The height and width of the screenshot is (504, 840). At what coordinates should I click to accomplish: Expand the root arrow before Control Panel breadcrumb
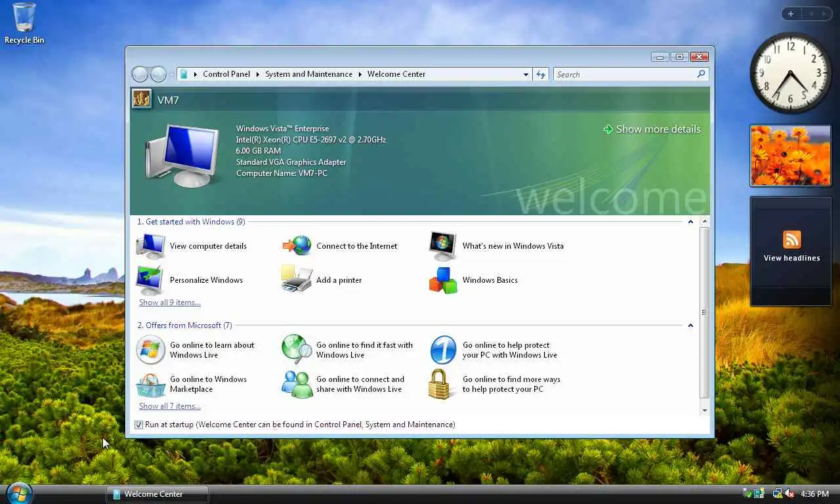click(x=196, y=74)
